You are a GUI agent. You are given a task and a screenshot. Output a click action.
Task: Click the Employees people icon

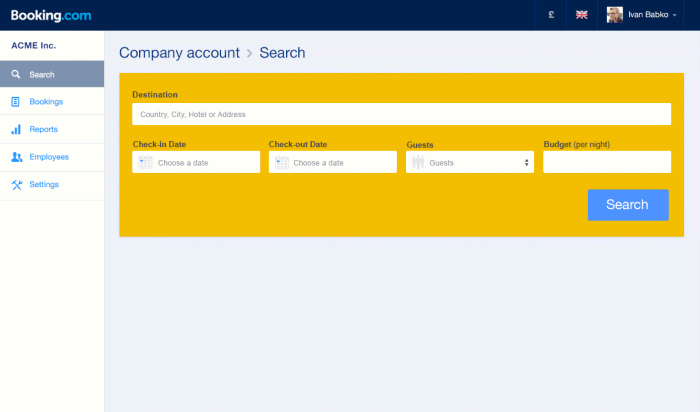coord(16,157)
